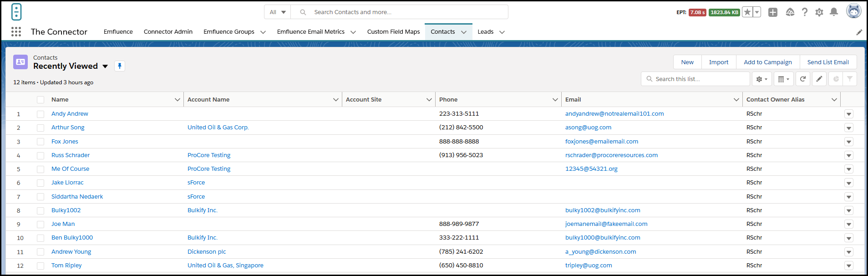Check the Me Of Course row checkbox
The height and width of the screenshot is (276, 868).
(41, 169)
